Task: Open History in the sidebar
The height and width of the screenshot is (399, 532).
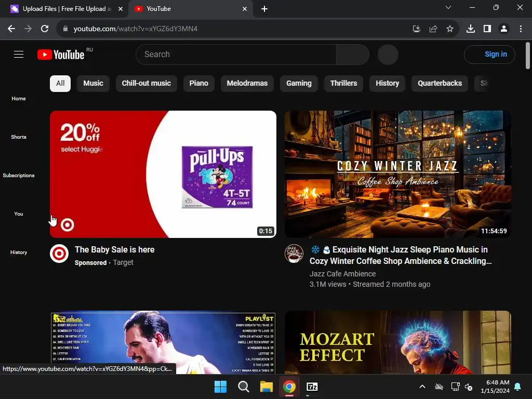Action: pyautogui.click(x=19, y=252)
